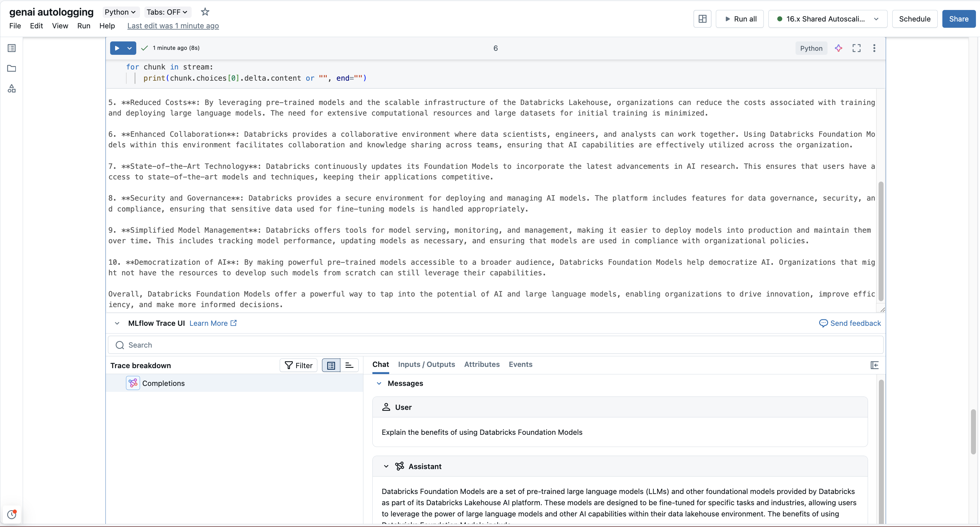This screenshot has width=980, height=527.
Task: Collapse the MLflow Trace UI section
Action: (x=117, y=323)
